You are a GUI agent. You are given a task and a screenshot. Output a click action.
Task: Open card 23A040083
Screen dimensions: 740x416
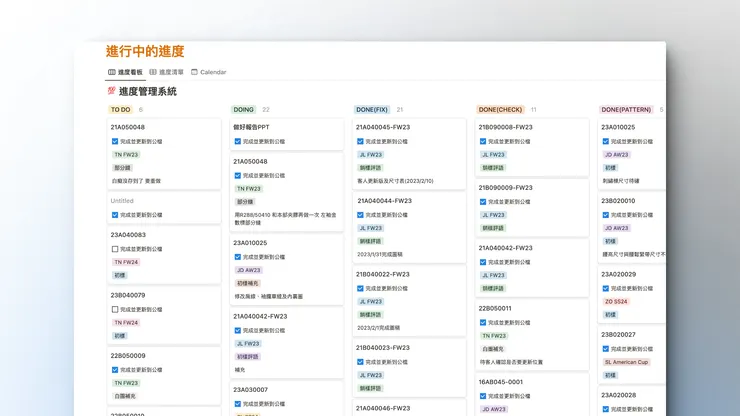(164, 255)
